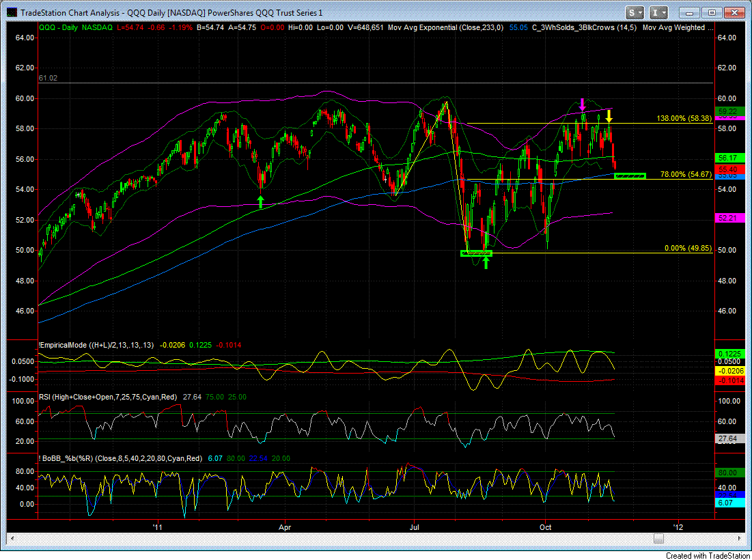
Task: Click the '138.00% (58.38)' Fibonacci label
Action: pos(684,118)
